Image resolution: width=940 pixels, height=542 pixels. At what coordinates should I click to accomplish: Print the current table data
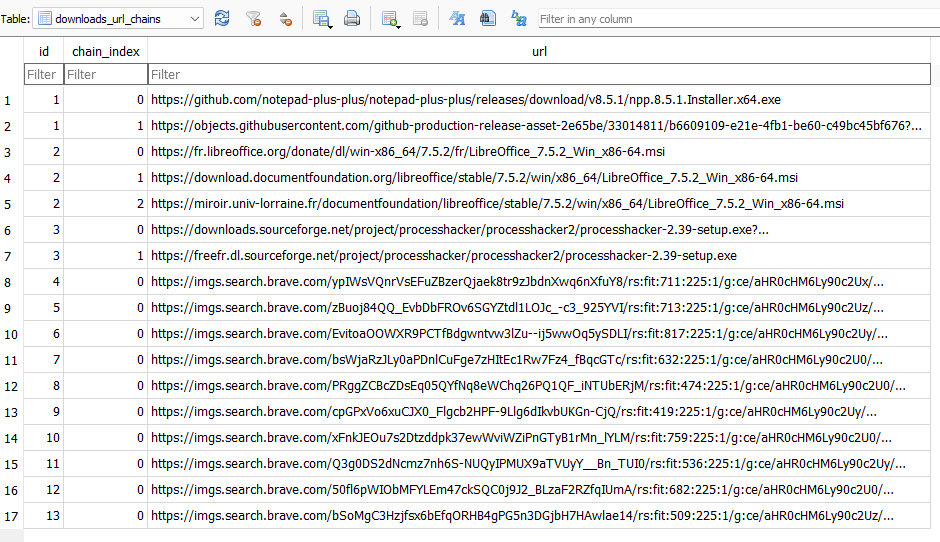point(352,19)
